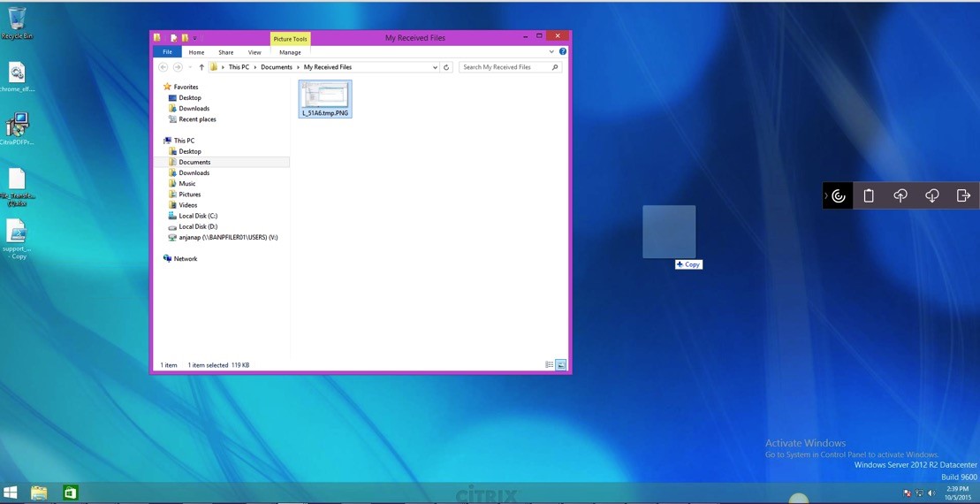Go up one folder level
This screenshot has height=504, width=980.
pyautogui.click(x=201, y=67)
